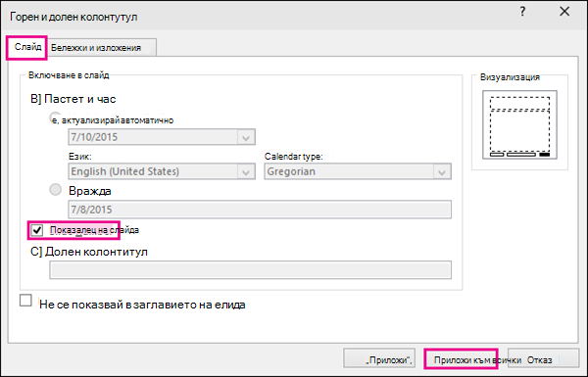This screenshot has height=377, width=588.
Task: Switch to the Слайд tab
Action: (26, 48)
